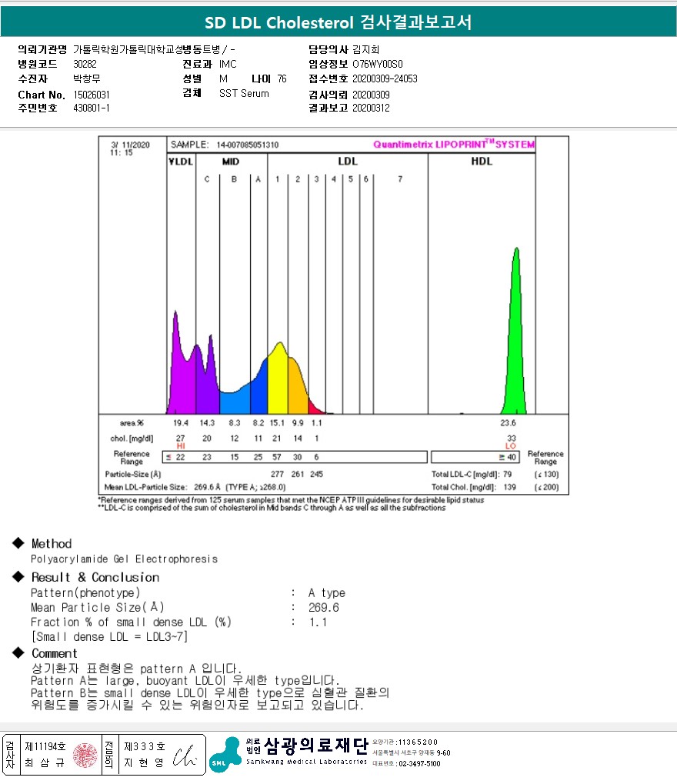Screen dimensions: 677x784
Task: Click the diamond bullet beside Comment
Action: pyautogui.click(x=18, y=652)
